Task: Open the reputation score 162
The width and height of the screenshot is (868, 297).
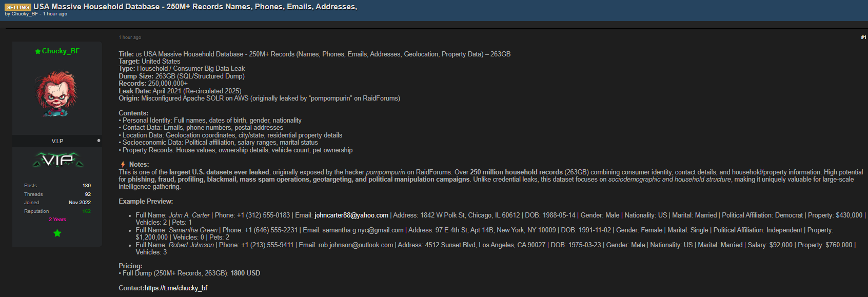Action: [x=86, y=211]
